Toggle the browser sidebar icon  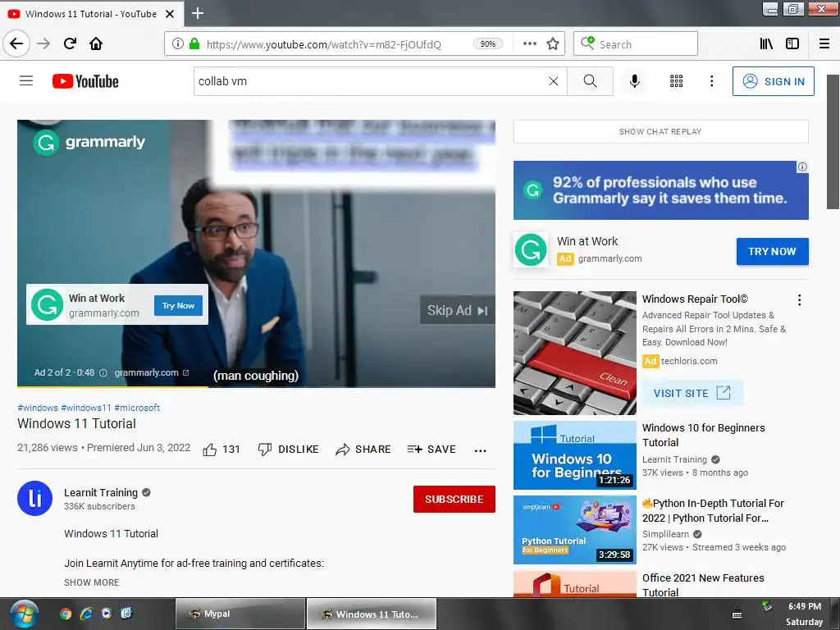click(x=792, y=44)
